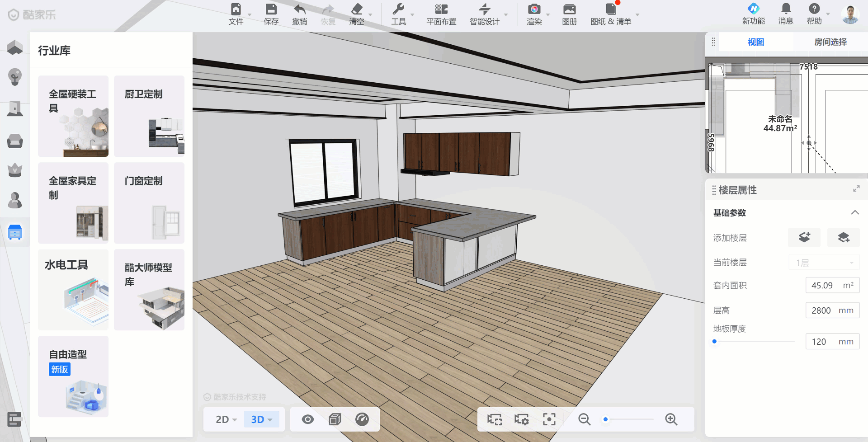
Task: Switch to 2D view mode
Action: coord(226,419)
